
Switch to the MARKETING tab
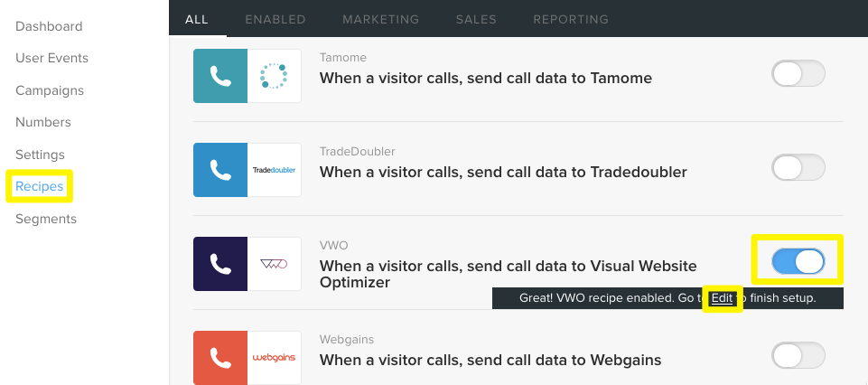click(381, 19)
